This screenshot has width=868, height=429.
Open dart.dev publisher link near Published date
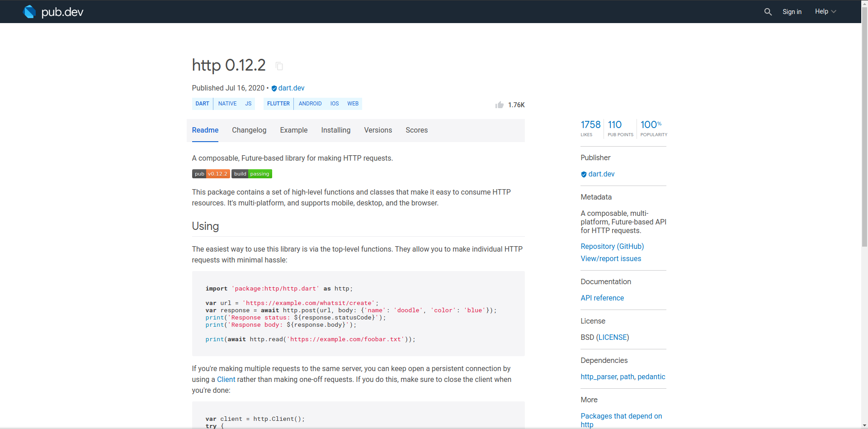pyautogui.click(x=292, y=88)
